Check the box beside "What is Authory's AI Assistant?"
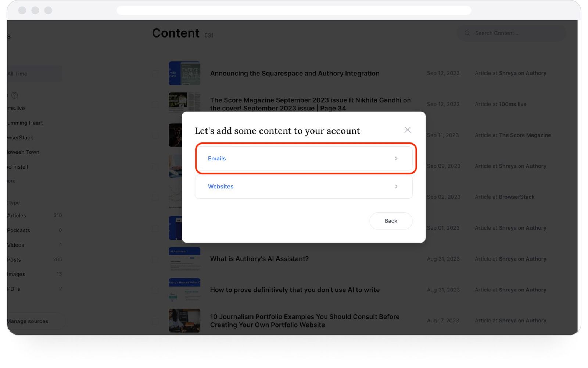This screenshot has width=588, height=368. pos(155,259)
